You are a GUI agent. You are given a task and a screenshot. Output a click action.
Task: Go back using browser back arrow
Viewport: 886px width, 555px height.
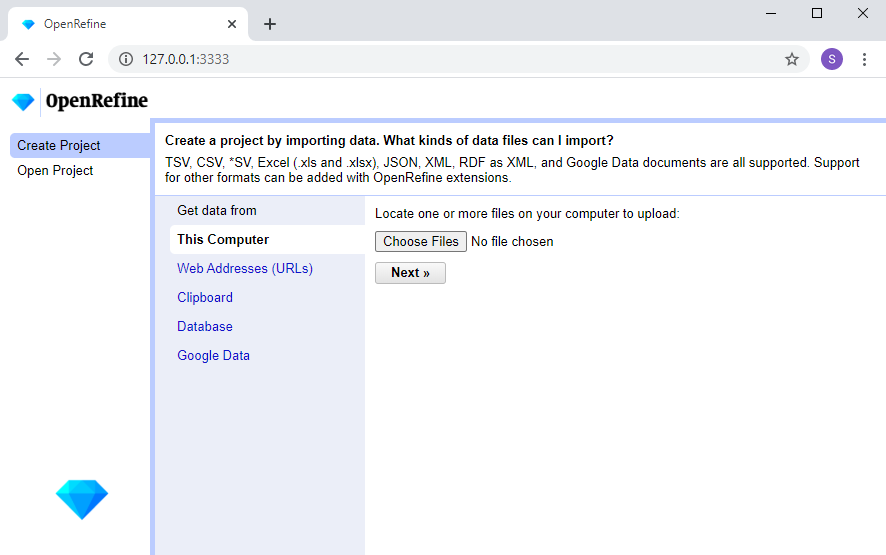22,59
